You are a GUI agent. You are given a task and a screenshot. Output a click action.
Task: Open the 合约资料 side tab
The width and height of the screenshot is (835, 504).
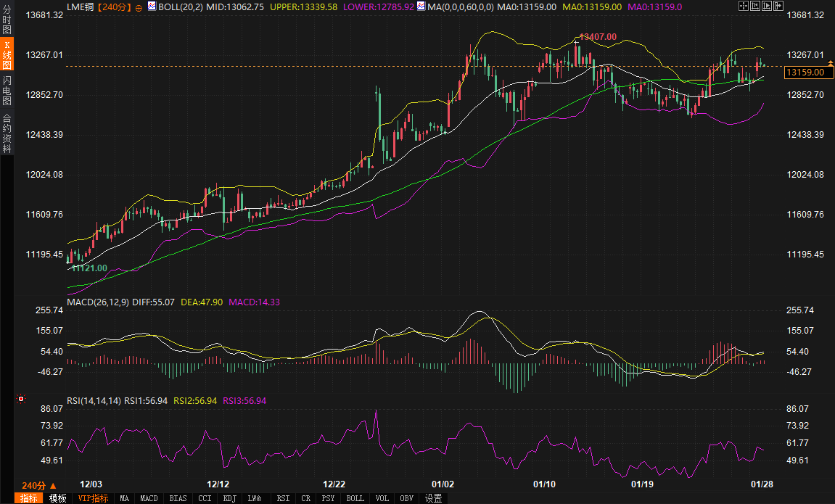[x=7, y=133]
